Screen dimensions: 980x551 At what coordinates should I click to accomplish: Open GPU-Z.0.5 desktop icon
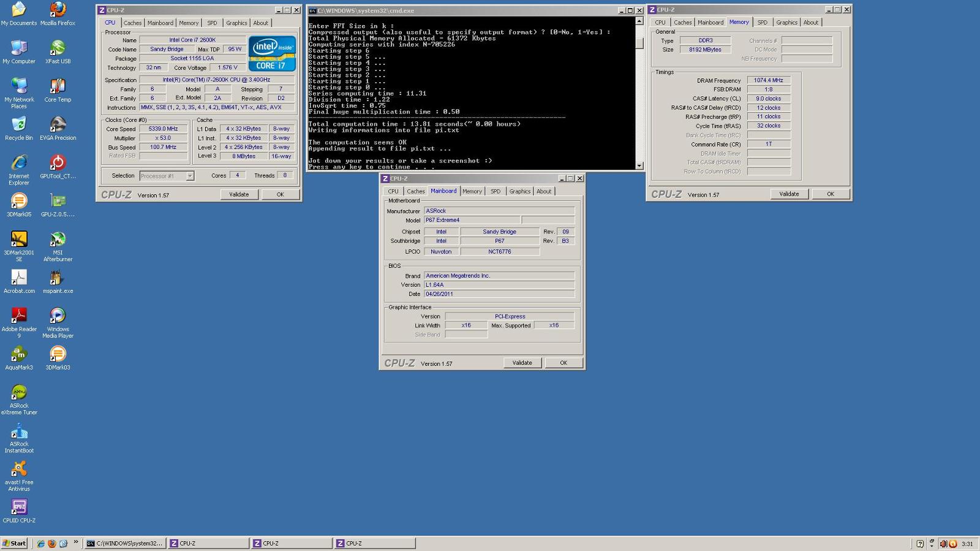click(58, 205)
